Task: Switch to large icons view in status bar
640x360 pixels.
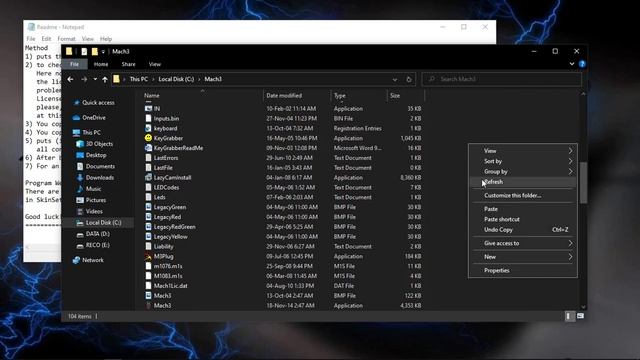Action: click(x=580, y=316)
